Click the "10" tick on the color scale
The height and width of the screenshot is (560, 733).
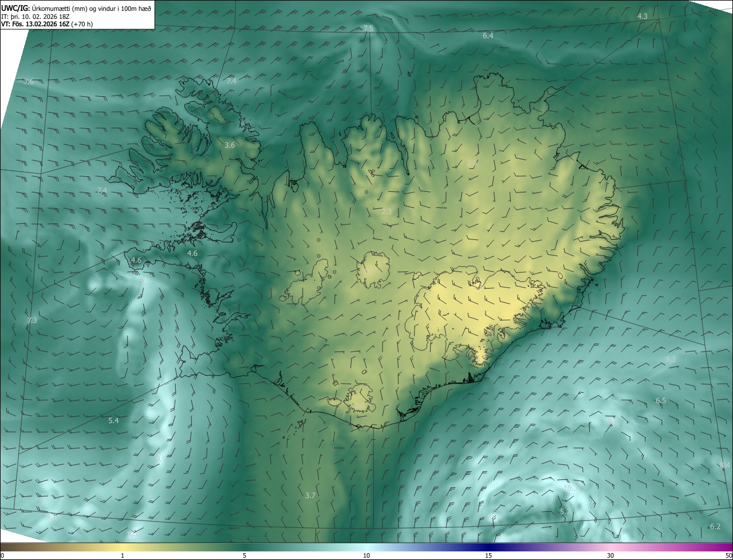coord(366,556)
